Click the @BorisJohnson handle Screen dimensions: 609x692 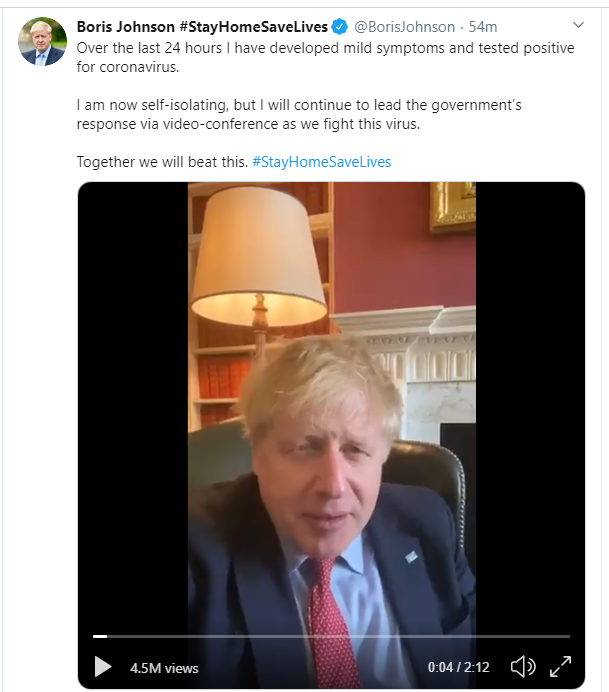tap(404, 26)
